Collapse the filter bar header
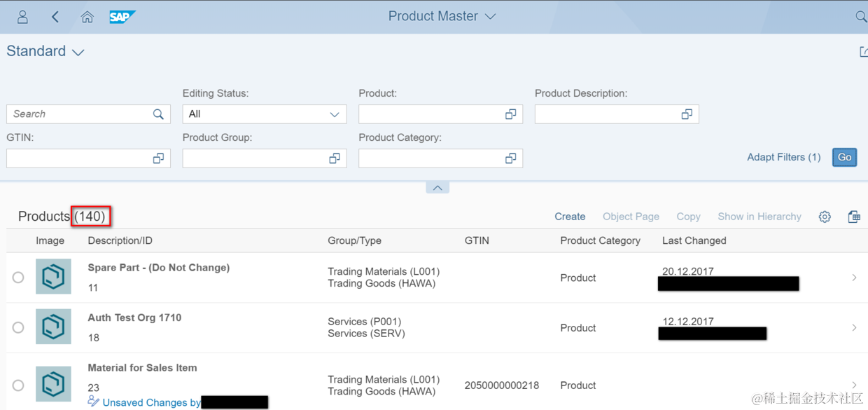This screenshot has height=410, width=868. (437, 188)
